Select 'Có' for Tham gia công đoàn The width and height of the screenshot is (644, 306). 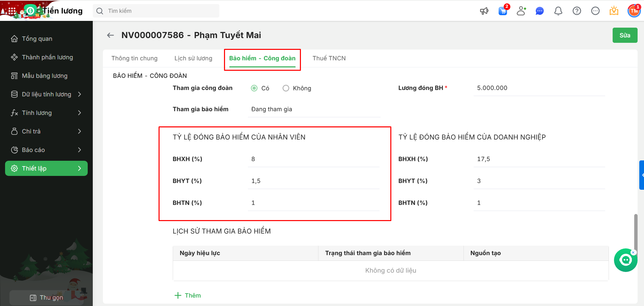254,88
